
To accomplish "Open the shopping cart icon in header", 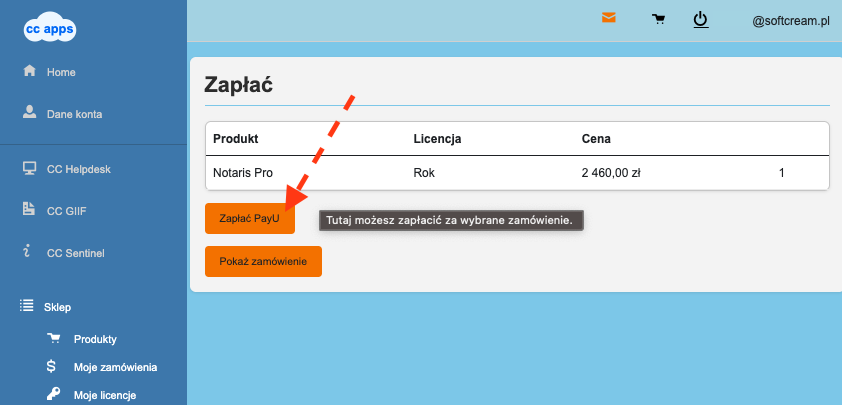I will [x=658, y=19].
